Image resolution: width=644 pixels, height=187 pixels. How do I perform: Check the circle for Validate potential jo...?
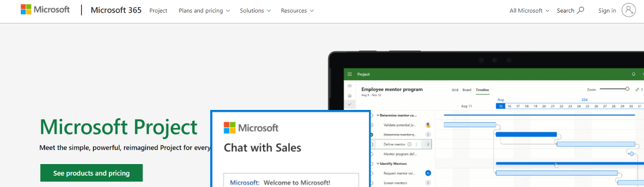pyautogui.click(x=371, y=125)
